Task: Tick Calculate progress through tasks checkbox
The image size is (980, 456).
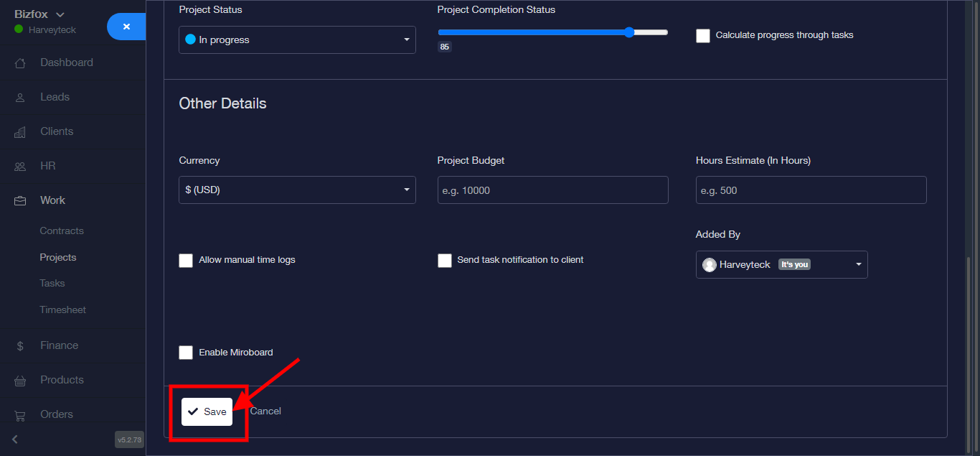Action: pos(703,35)
